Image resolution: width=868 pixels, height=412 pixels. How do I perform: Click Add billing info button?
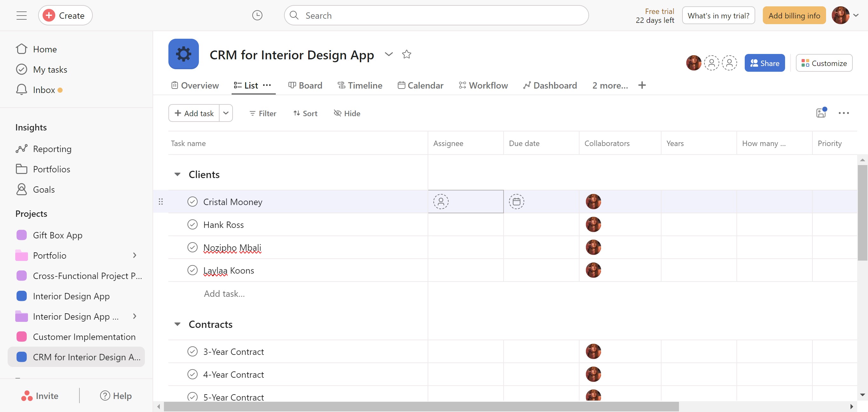[794, 16]
